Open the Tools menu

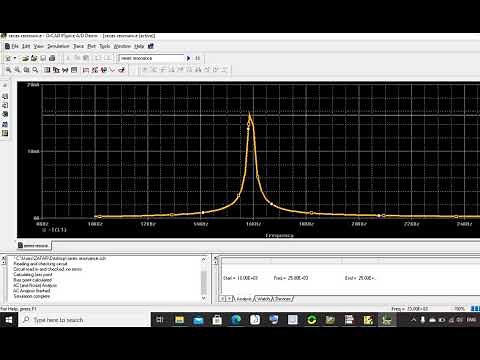tap(105, 46)
